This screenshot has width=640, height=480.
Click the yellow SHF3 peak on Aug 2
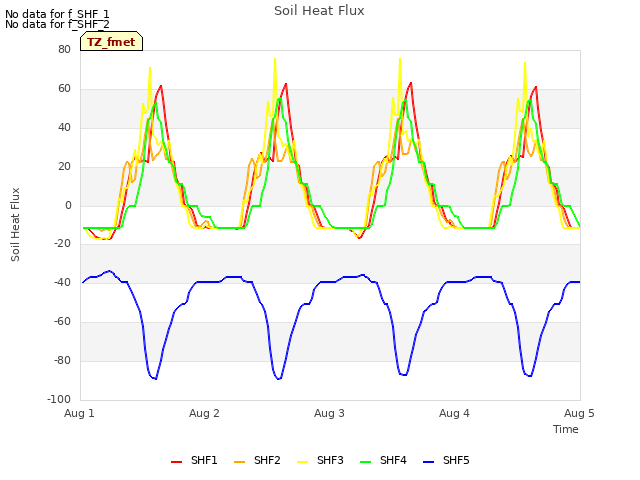tap(275, 59)
